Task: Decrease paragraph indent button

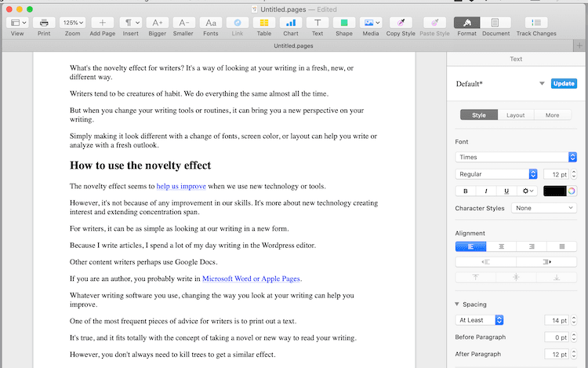Action: pos(485,262)
